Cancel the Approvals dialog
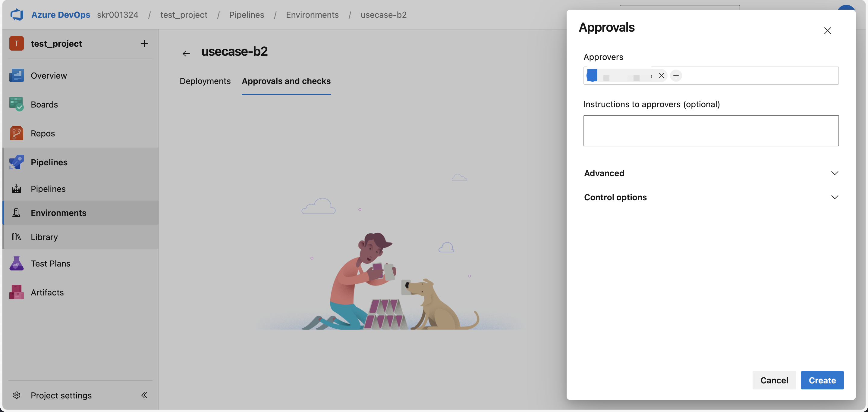Screen dimensions: 868x412 (774, 380)
